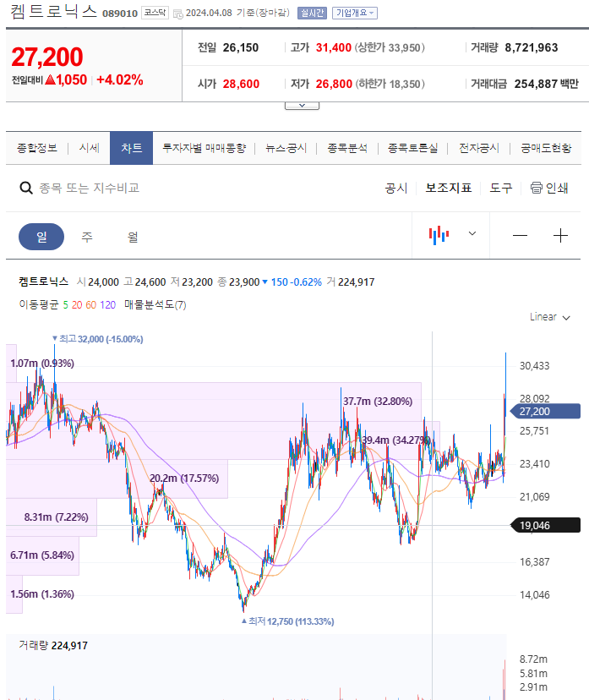Screen dimensions: 589x700
Task: Click the 코스닥 market badge
Action: (155, 13)
